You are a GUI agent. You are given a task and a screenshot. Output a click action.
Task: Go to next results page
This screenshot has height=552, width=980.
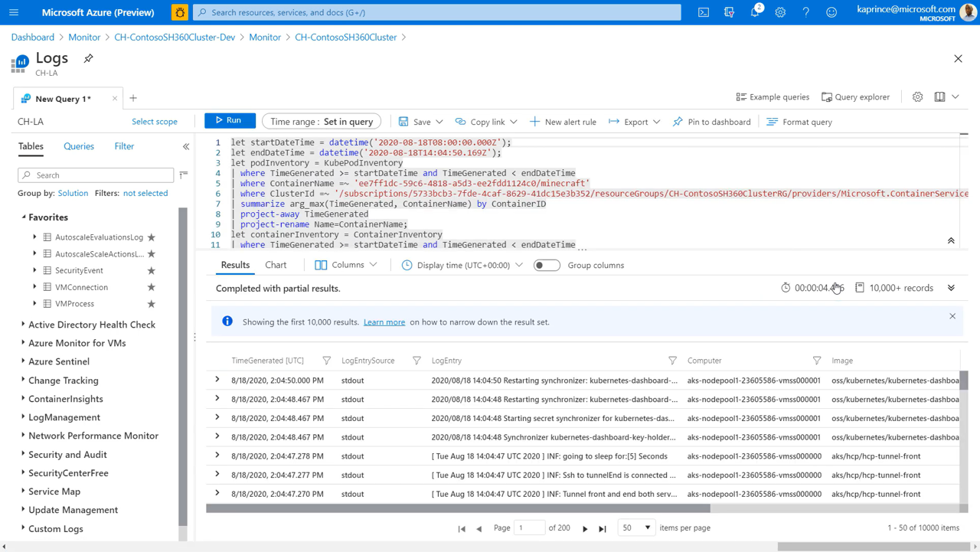click(585, 528)
